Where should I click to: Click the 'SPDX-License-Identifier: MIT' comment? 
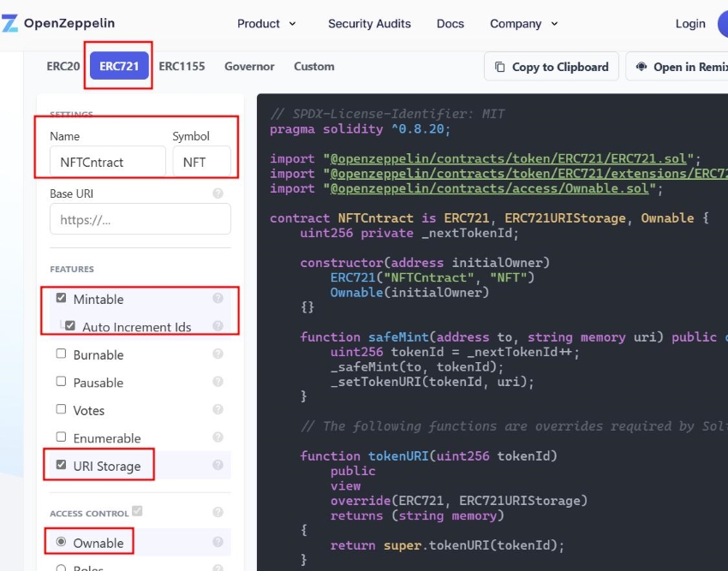[387, 114]
